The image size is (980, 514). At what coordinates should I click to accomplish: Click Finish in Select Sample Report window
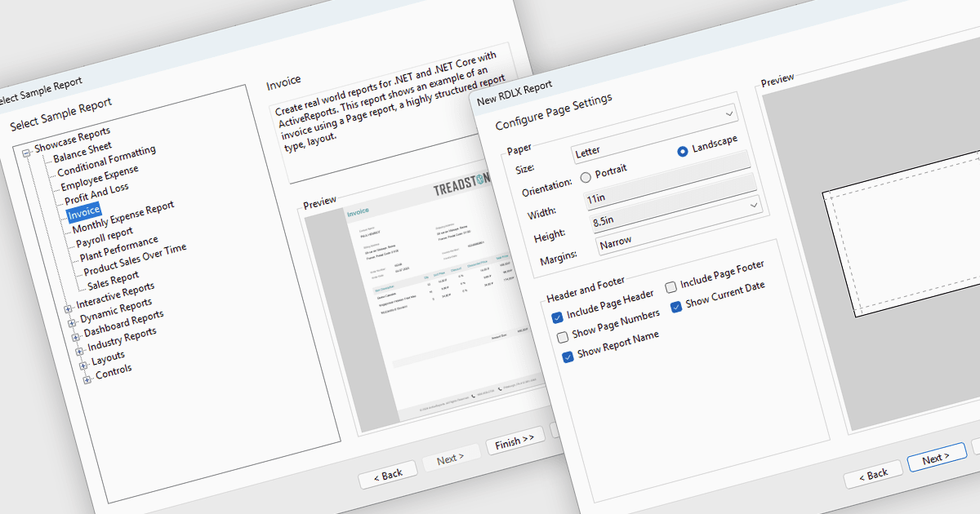click(x=515, y=443)
